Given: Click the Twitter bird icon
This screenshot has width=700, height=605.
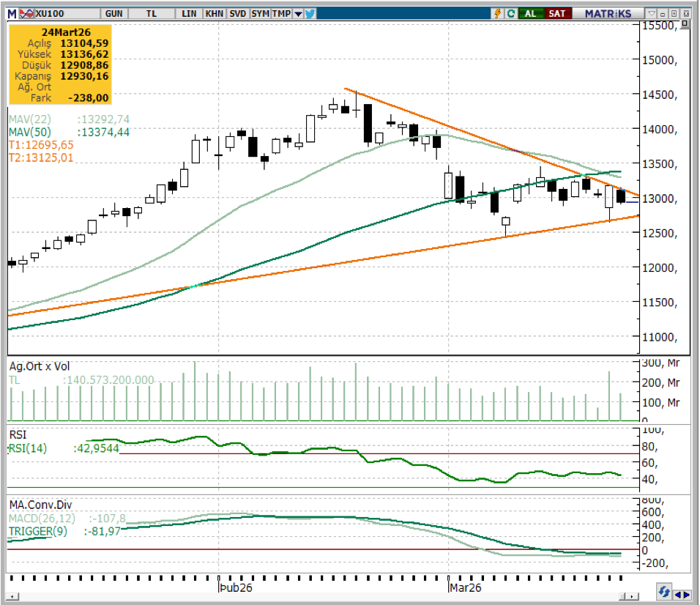Looking at the screenshot, I should pos(310,13).
